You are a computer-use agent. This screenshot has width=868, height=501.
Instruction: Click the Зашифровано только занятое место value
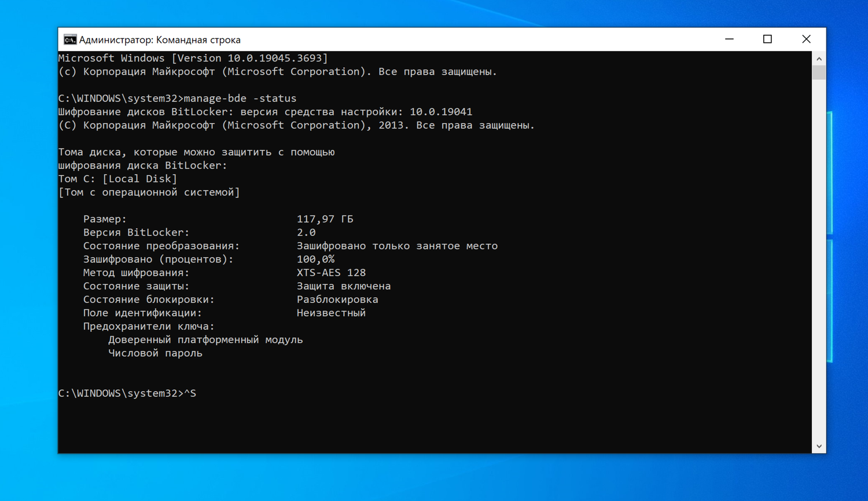click(x=397, y=246)
